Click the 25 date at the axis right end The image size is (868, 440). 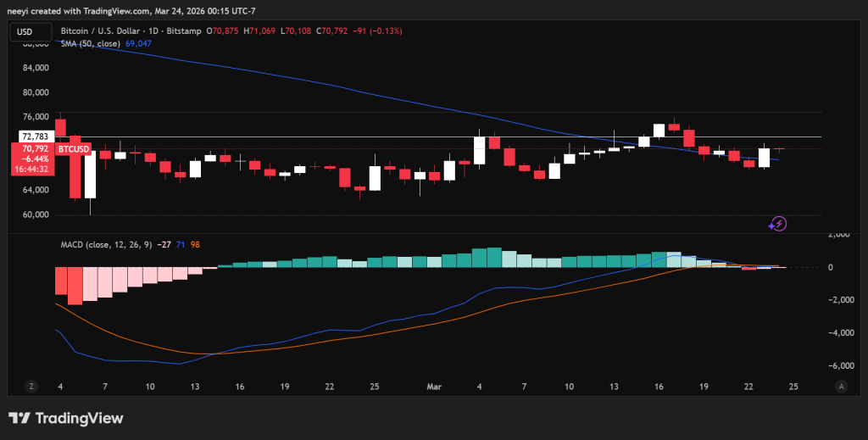tap(793, 386)
